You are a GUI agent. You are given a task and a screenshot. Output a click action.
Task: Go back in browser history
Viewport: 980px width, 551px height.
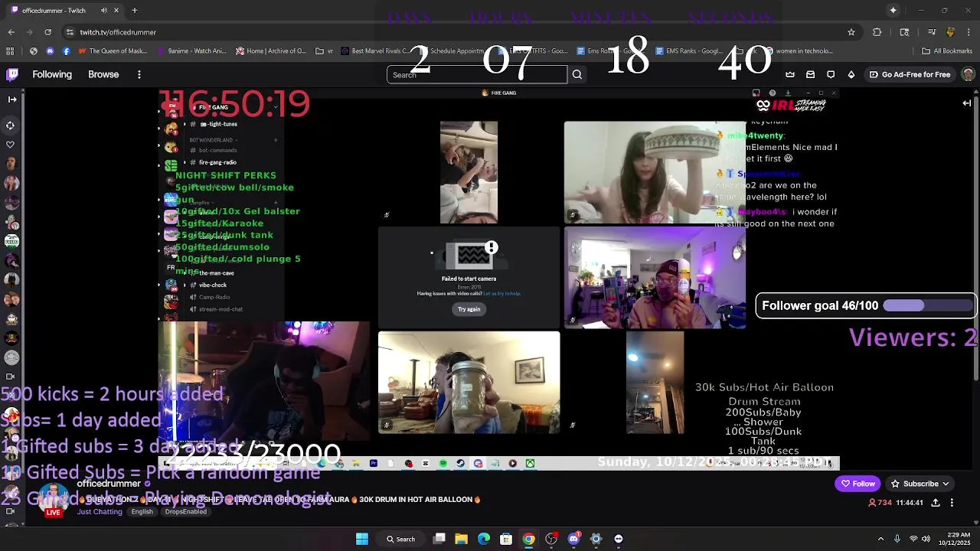[x=11, y=32]
